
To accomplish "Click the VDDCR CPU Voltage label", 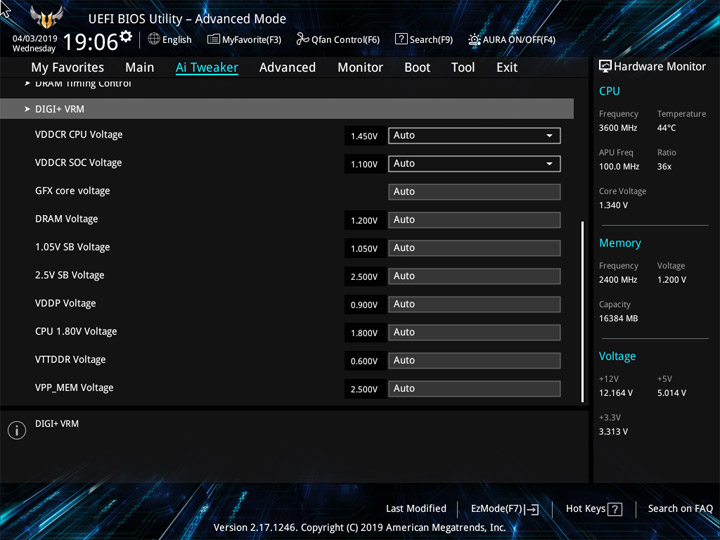I will coord(79,135).
